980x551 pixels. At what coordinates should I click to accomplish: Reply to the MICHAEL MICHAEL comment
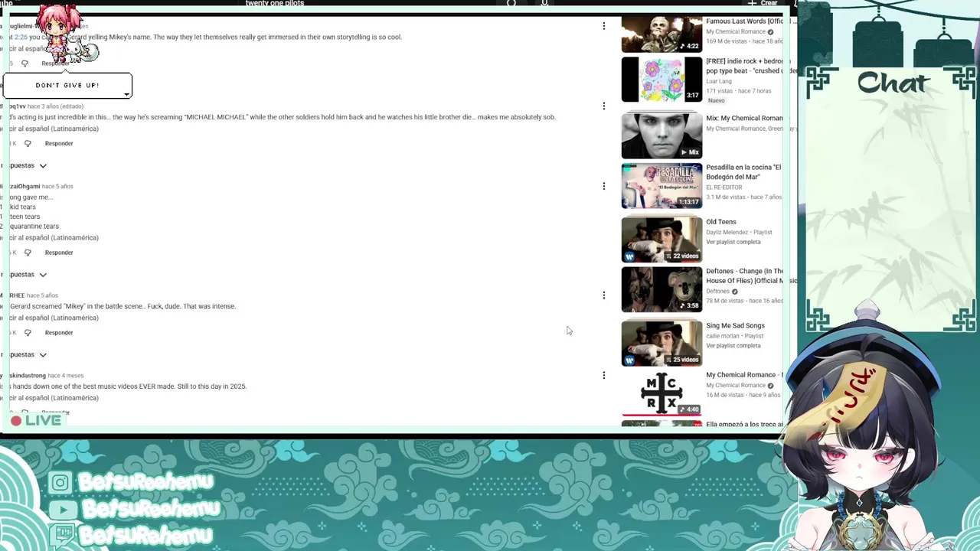click(59, 143)
